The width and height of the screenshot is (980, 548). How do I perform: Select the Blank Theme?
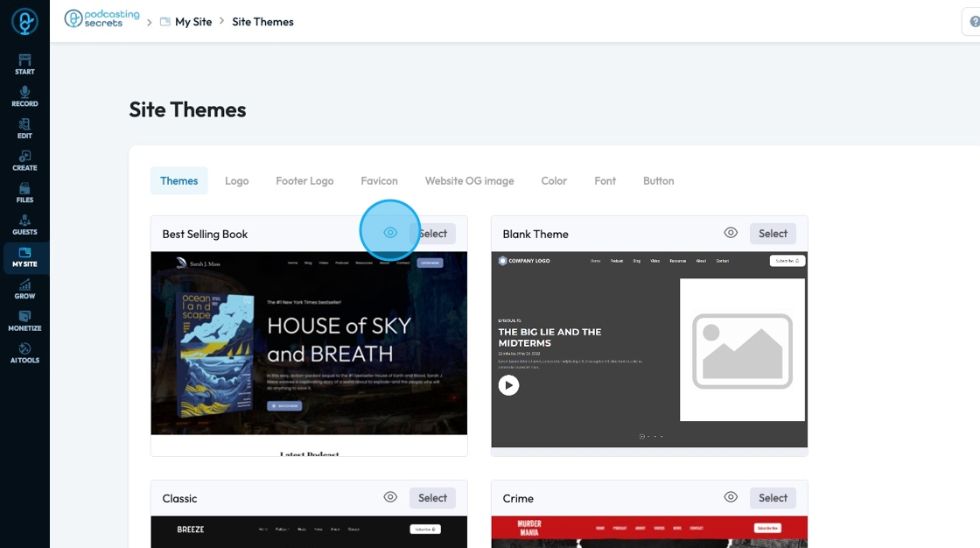coord(773,234)
